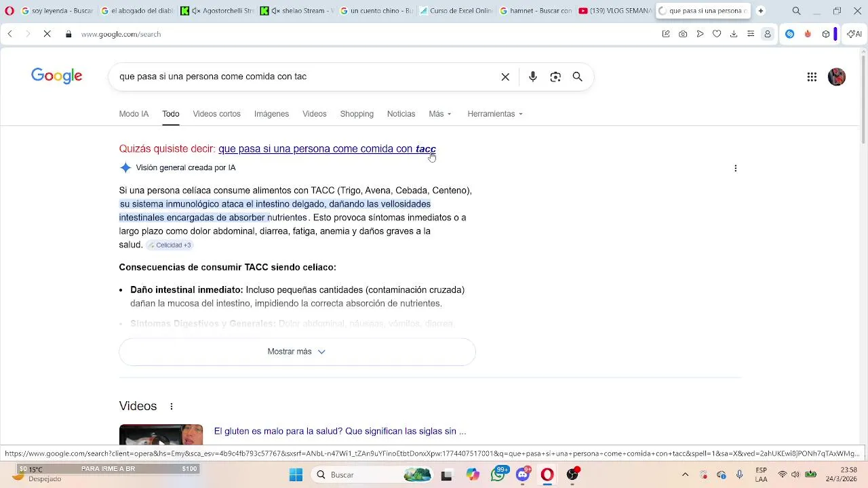Open the Opera downloads panel

tap(734, 34)
